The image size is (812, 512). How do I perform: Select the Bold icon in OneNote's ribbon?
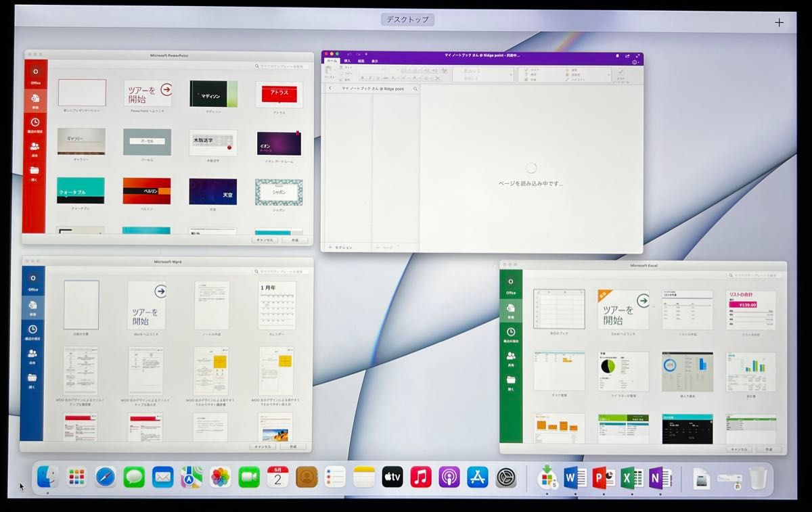click(362, 77)
